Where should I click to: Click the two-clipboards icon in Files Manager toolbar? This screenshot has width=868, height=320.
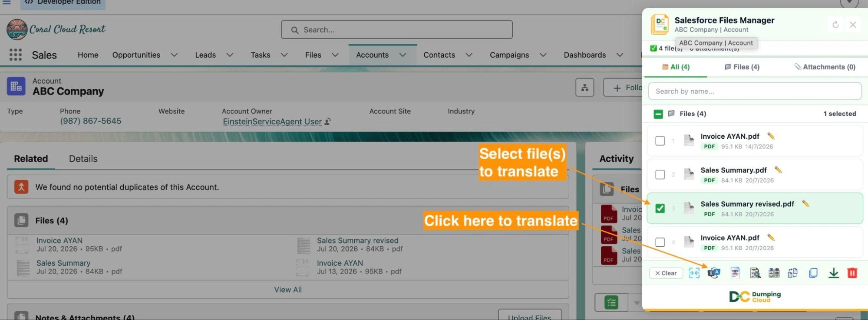(x=774, y=273)
